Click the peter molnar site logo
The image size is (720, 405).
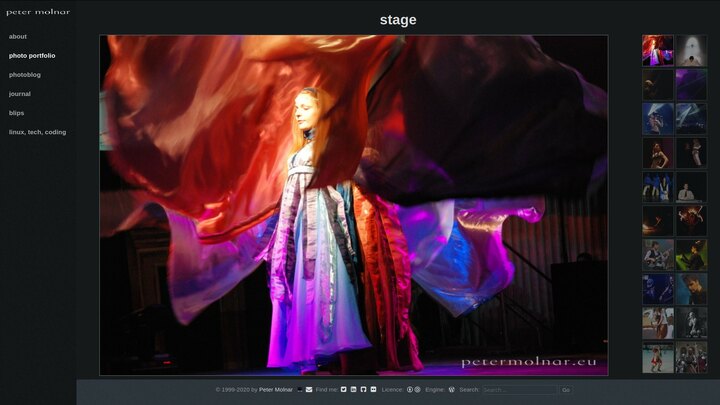tap(38, 12)
